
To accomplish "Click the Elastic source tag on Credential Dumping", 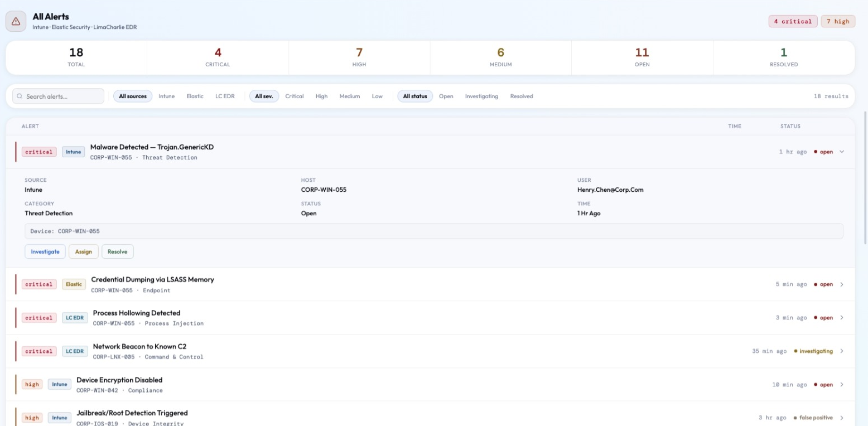I will pos(74,284).
